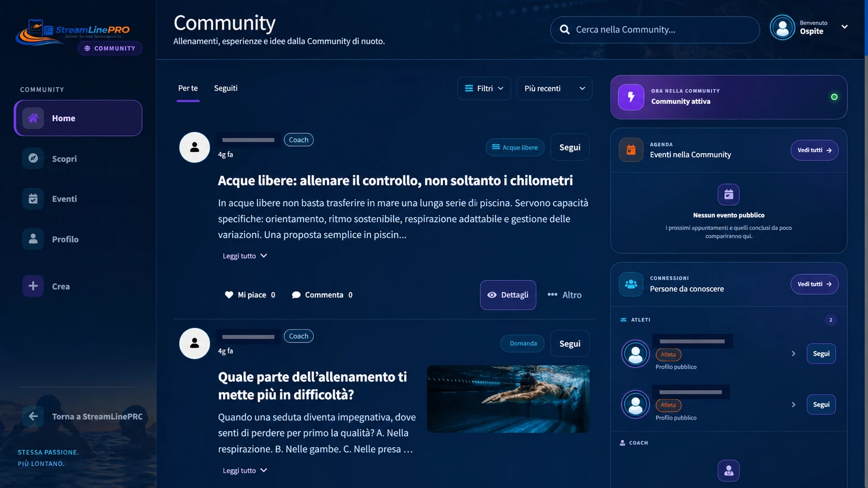Like the Acque libere post with heart
The width and height of the screenshot is (868, 488).
coord(229,295)
